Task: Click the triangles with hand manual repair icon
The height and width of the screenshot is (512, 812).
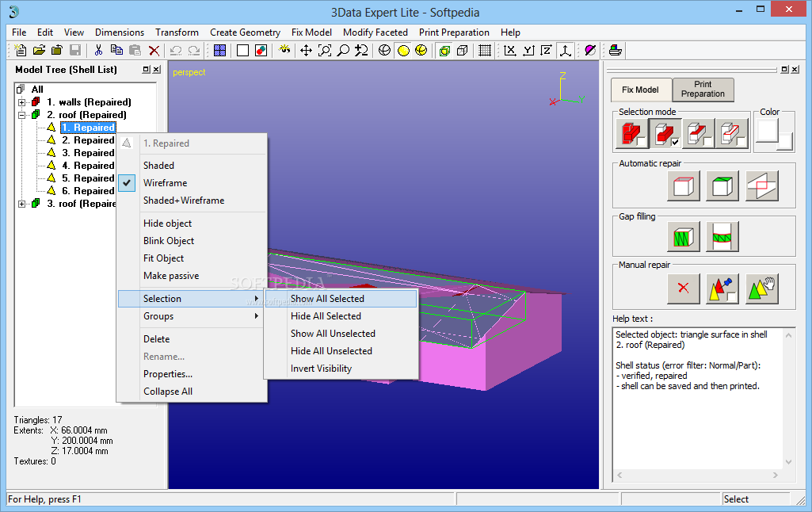Action: click(x=762, y=288)
